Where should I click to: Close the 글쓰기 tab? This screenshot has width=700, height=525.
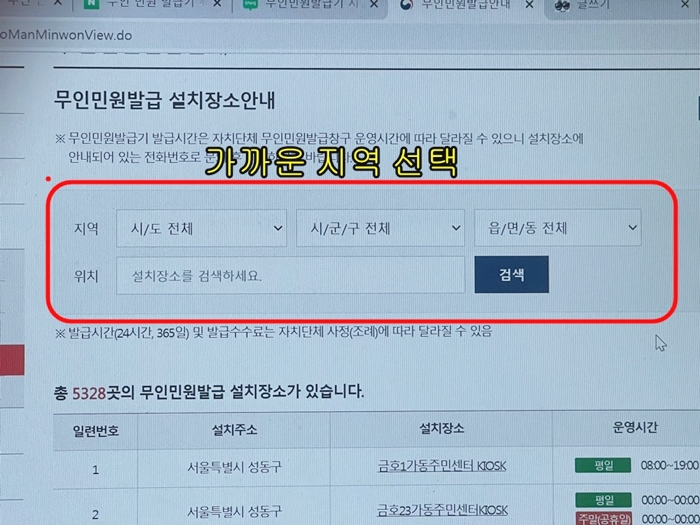pyautogui.click(x=685, y=4)
